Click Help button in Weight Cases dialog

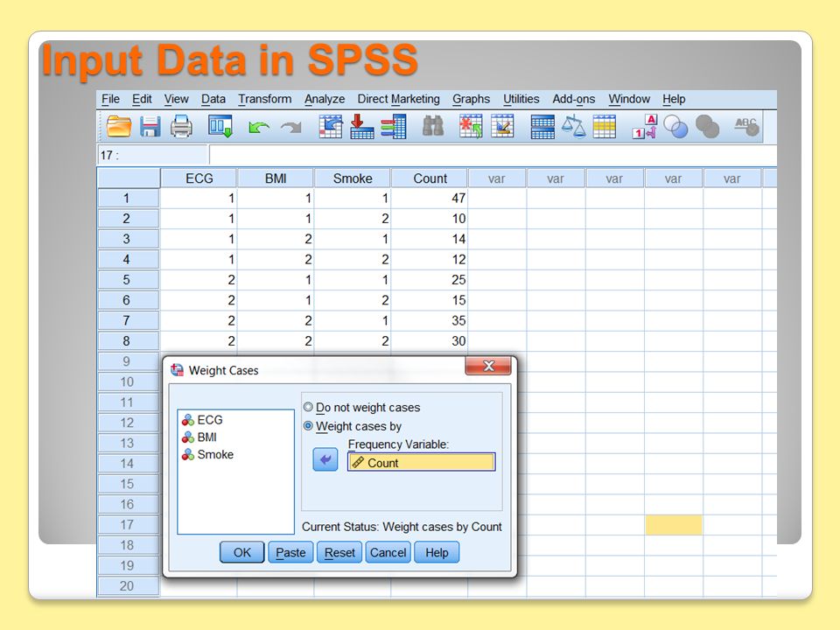pyautogui.click(x=437, y=552)
